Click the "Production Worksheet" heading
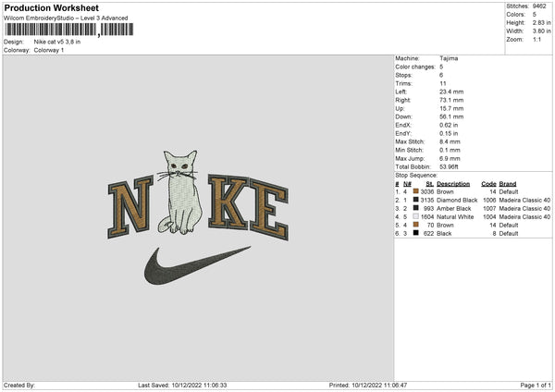This screenshot has height=392, width=555. tap(51, 7)
